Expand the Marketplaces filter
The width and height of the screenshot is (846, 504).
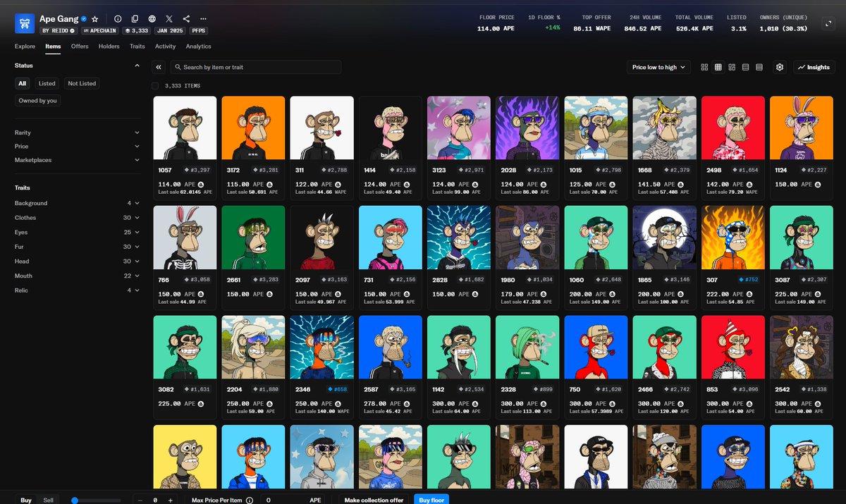(78, 160)
